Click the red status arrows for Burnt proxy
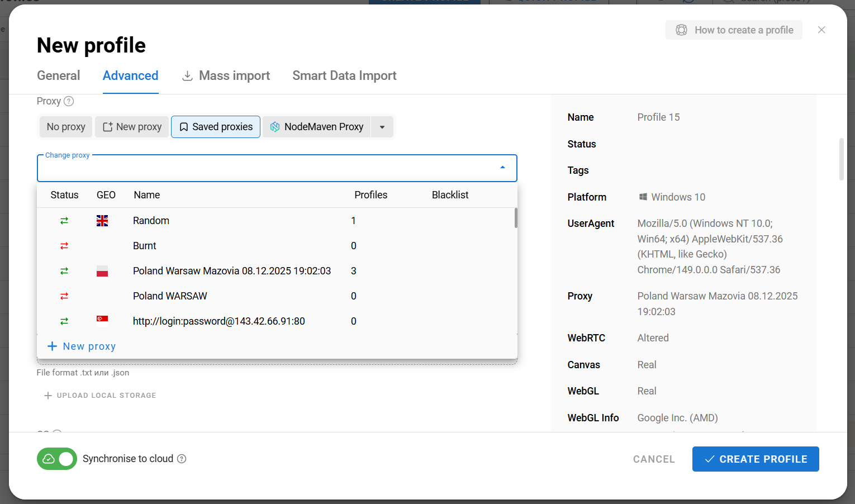This screenshot has height=504, width=855. [64, 246]
